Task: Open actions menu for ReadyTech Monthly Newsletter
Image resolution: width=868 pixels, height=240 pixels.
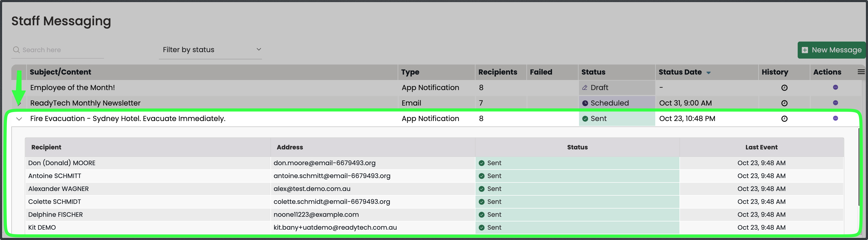Action: coord(835,103)
